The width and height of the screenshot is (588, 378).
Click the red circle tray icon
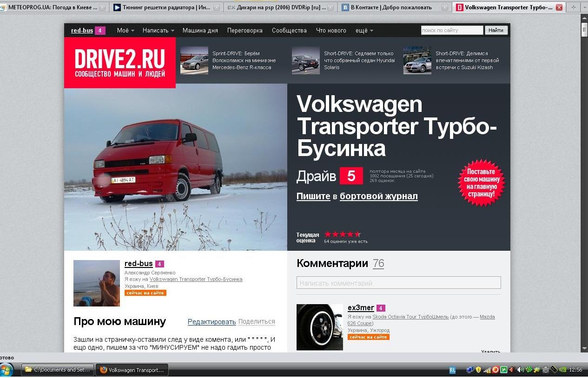tap(495, 370)
